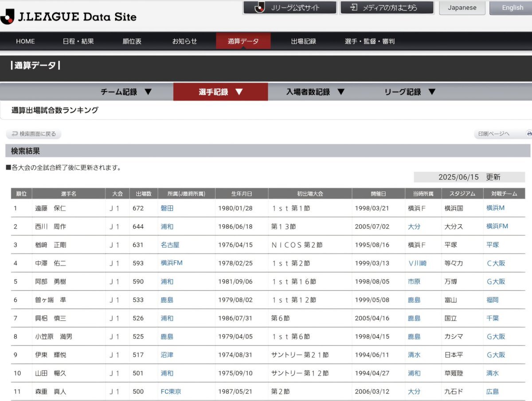Select 出場記録 in the navigation bar

303,41
